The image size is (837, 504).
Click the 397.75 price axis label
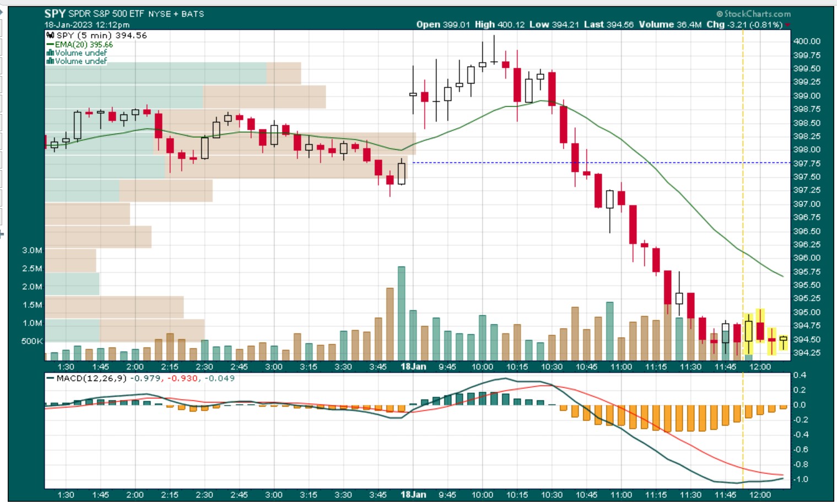coord(807,164)
